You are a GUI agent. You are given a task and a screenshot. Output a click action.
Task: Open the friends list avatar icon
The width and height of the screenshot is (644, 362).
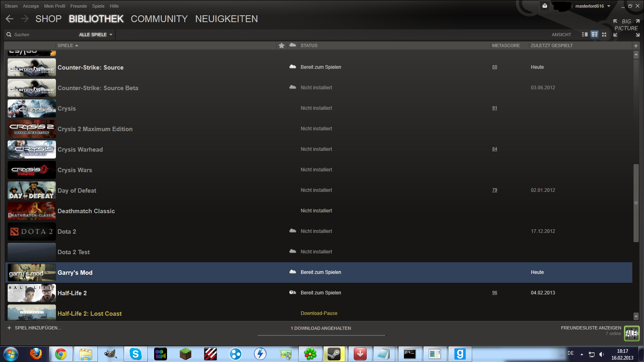coord(632,333)
